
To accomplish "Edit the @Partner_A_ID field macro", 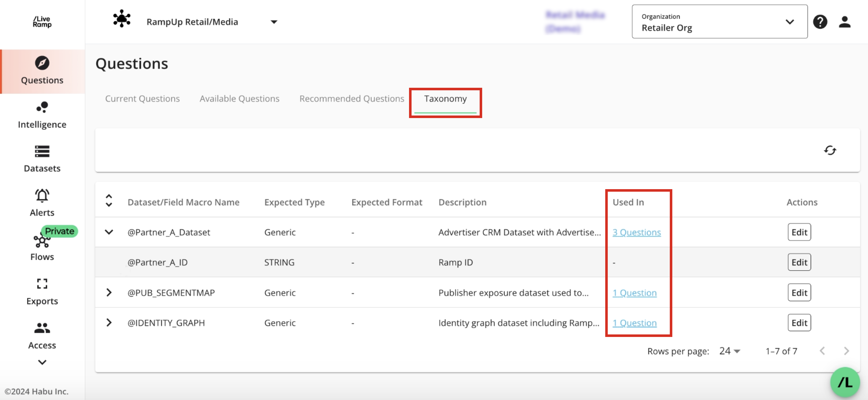I will click(x=799, y=262).
